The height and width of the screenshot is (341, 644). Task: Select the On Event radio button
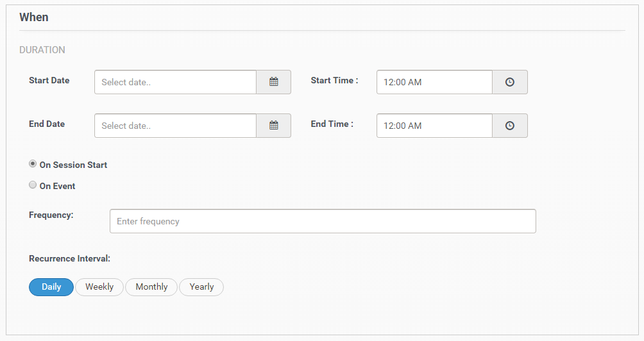[x=33, y=185]
